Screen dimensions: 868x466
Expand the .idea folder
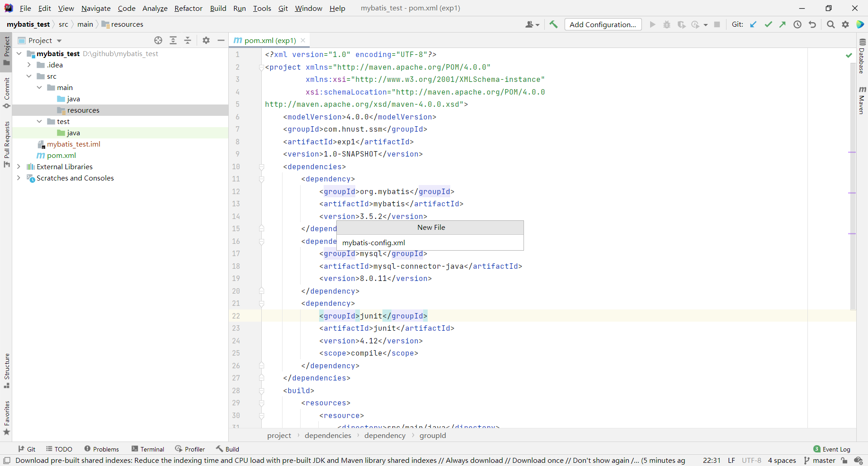tap(29, 65)
